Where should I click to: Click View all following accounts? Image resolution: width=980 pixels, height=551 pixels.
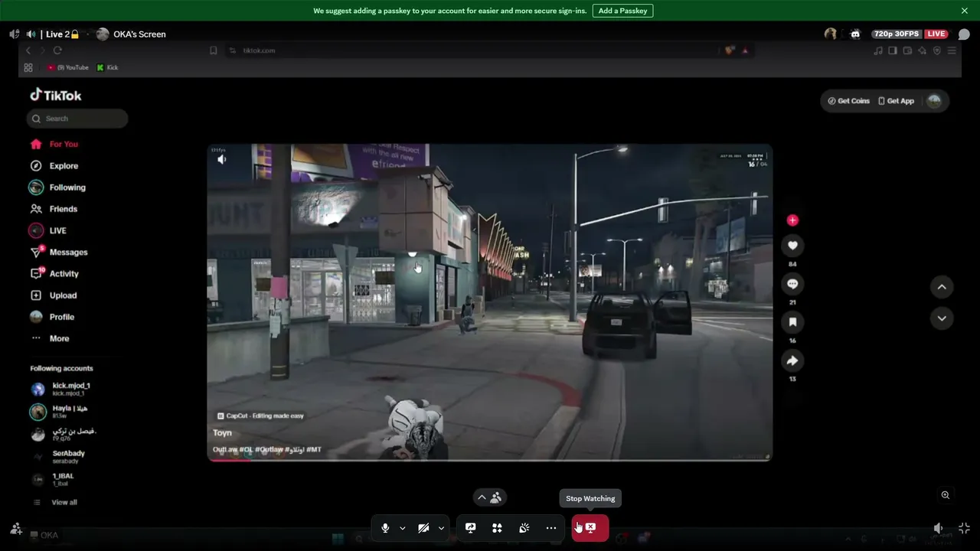tap(55, 502)
